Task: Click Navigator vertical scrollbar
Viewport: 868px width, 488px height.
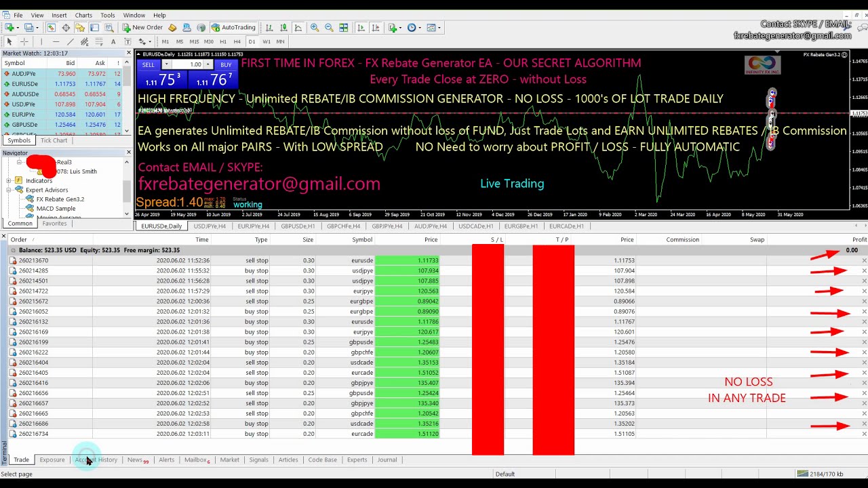Action: 127,188
